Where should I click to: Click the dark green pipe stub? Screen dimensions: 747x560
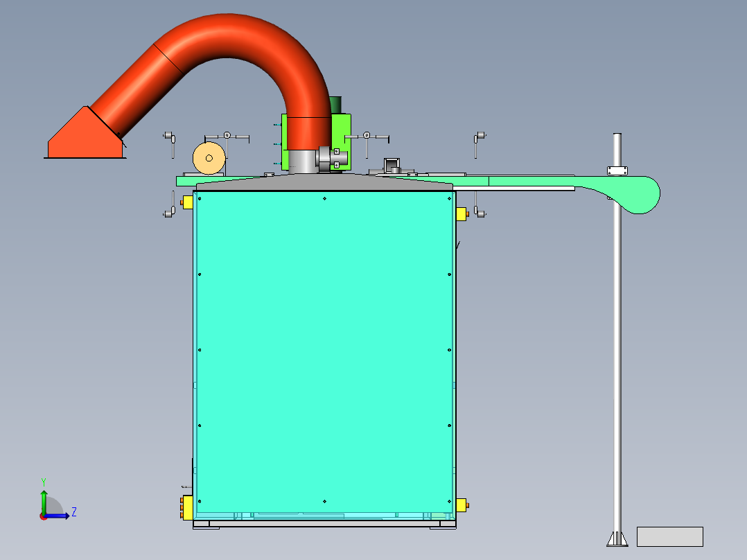[336, 104]
